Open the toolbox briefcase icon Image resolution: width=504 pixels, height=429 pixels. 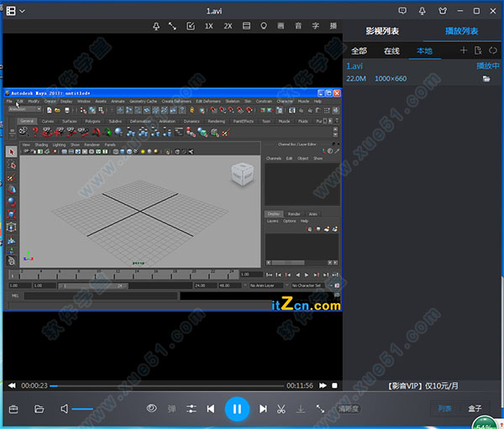pyautogui.click(x=13, y=409)
